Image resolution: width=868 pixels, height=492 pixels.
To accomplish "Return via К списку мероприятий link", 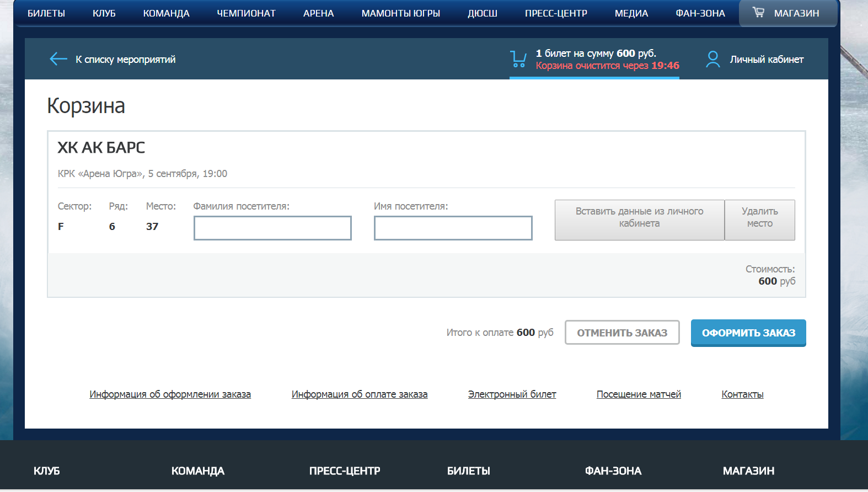I will pos(125,60).
